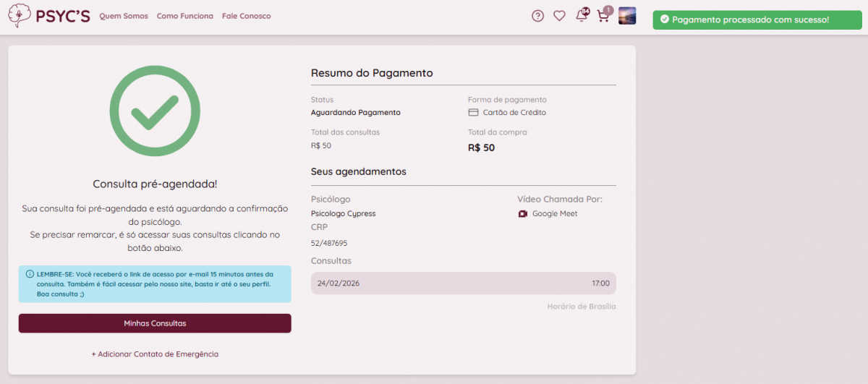Click the info icon beside LEMBRE-SE
Image resolution: width=868 pixels, height=384 pixels.
(30, 274)
